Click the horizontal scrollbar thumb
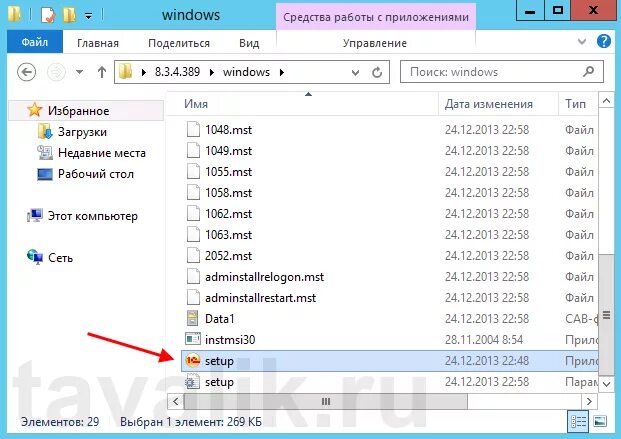 pos(326,402)
